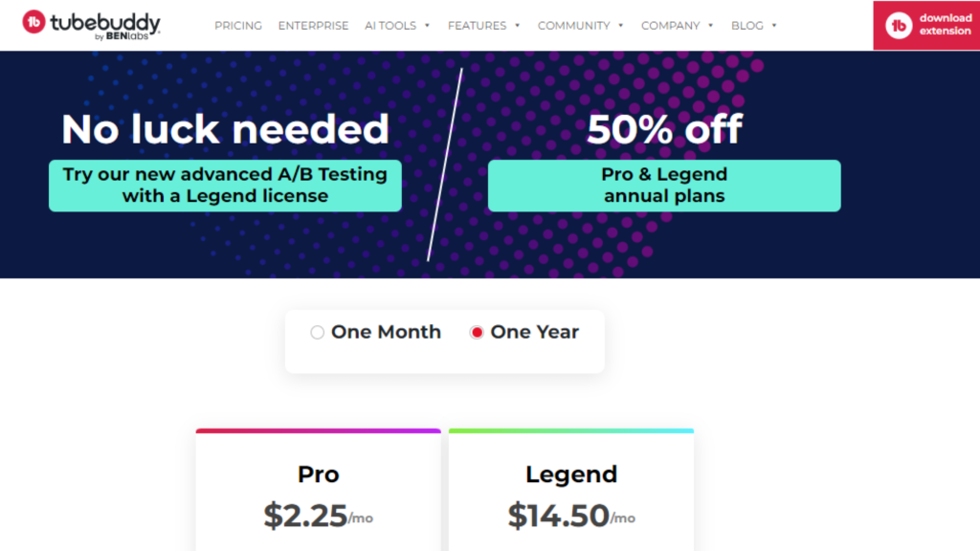Open the Pricing menu item
Screen dimensions: 980x551
[238, 26]
